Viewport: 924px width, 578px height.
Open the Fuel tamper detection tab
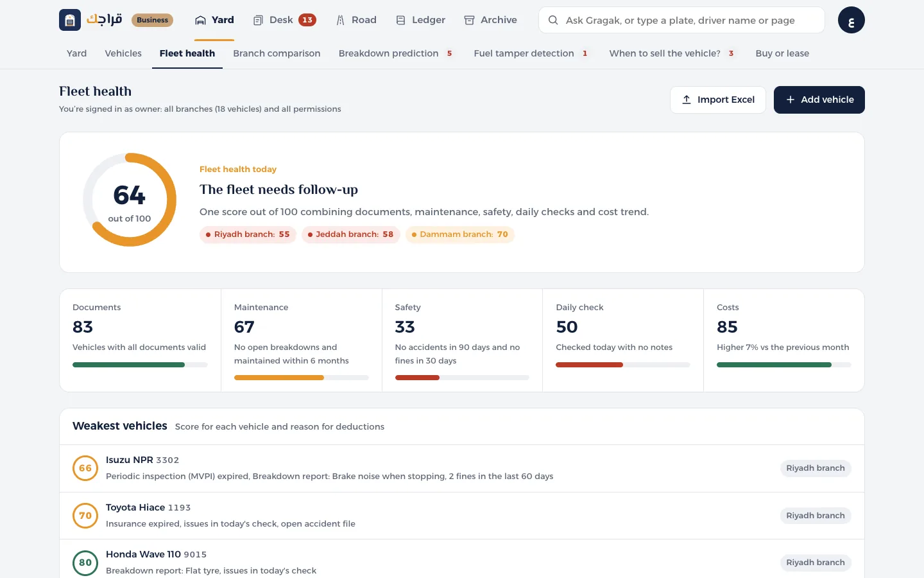[531, 53]
